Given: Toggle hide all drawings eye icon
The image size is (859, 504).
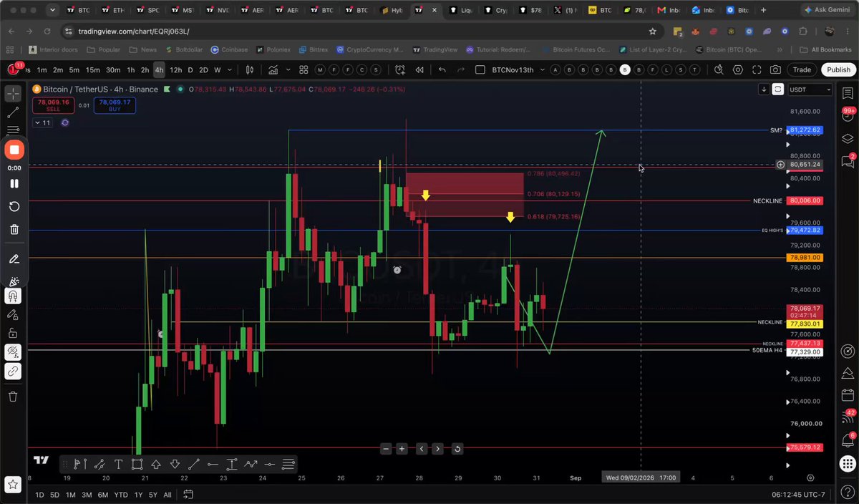Looking at the screenshot, I should (13, 352).
